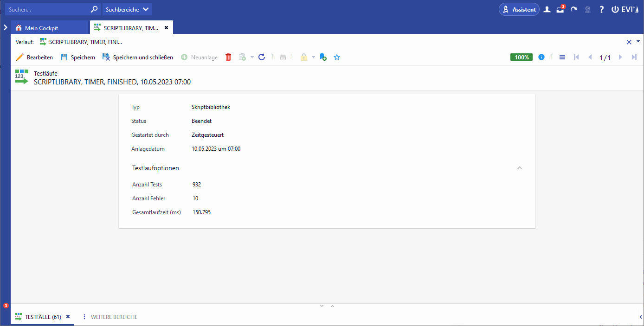Click the red trash delete icon

pos(228,57)
